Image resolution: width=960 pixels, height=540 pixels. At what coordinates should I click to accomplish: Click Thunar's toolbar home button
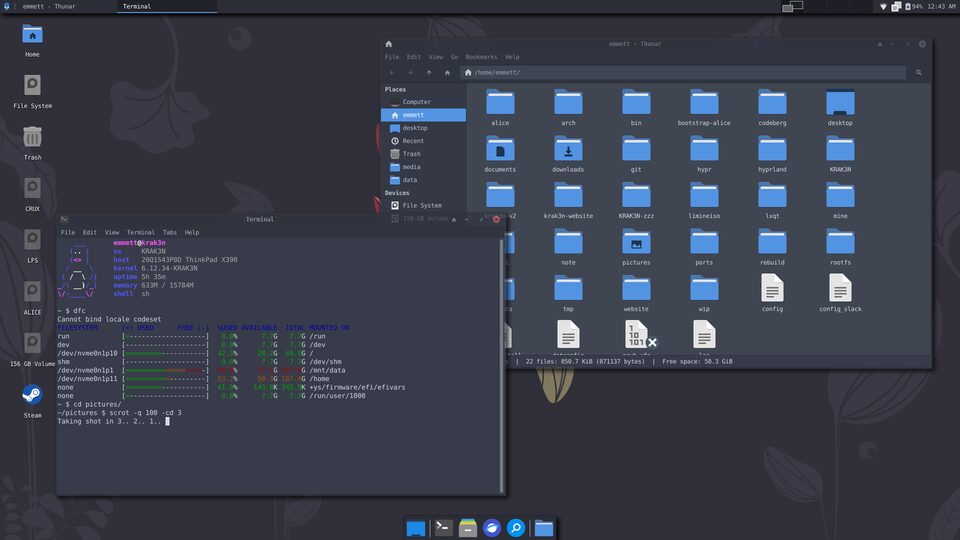(447, 72)
